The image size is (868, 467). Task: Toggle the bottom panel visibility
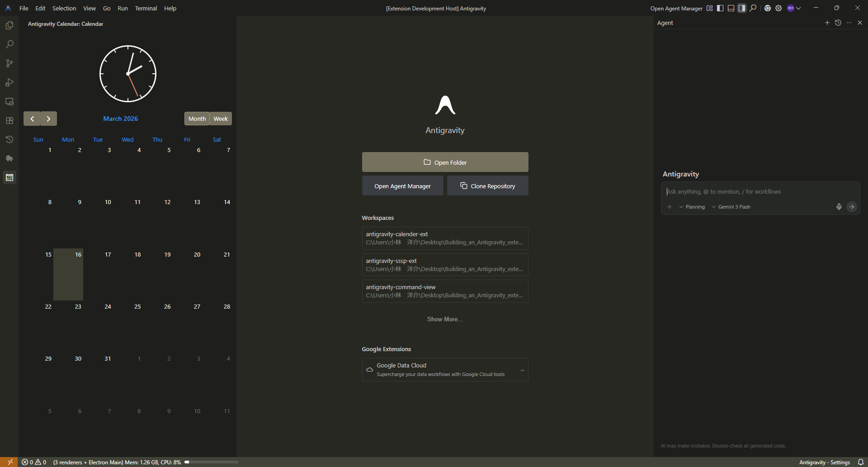pos(731,8)
